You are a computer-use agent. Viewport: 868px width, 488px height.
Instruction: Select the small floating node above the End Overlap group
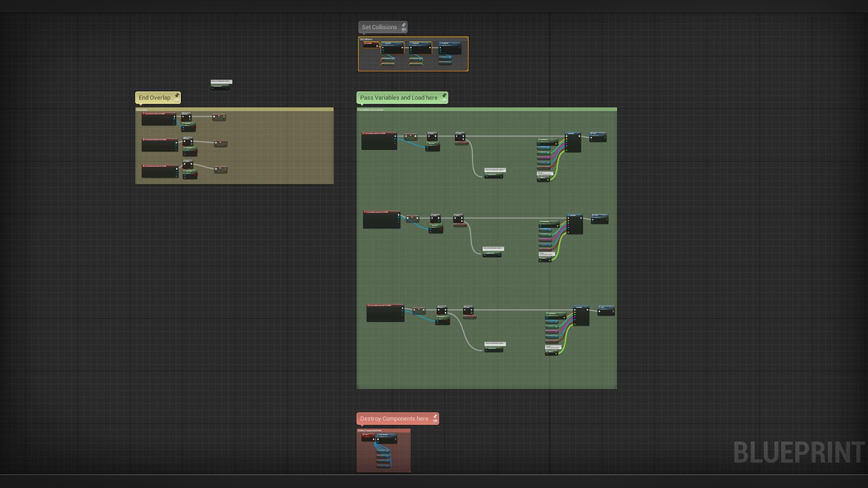[221, 85]
